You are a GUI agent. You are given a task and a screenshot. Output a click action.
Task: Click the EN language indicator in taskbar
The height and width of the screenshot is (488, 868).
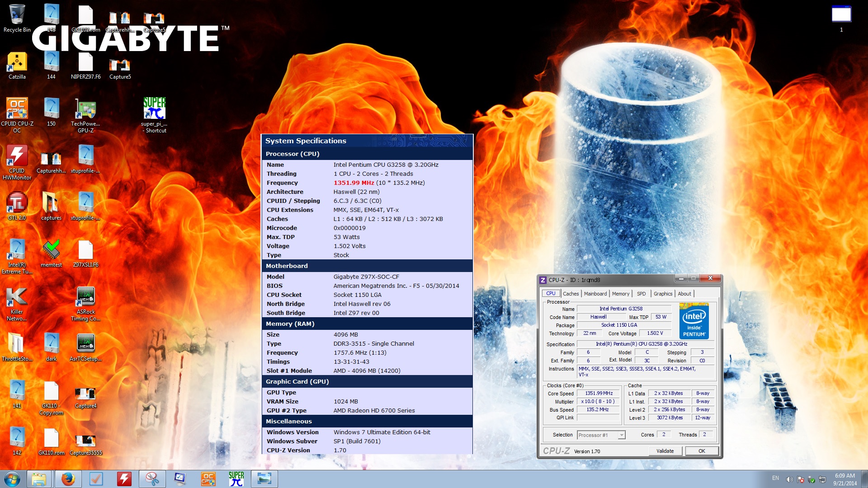775,478
